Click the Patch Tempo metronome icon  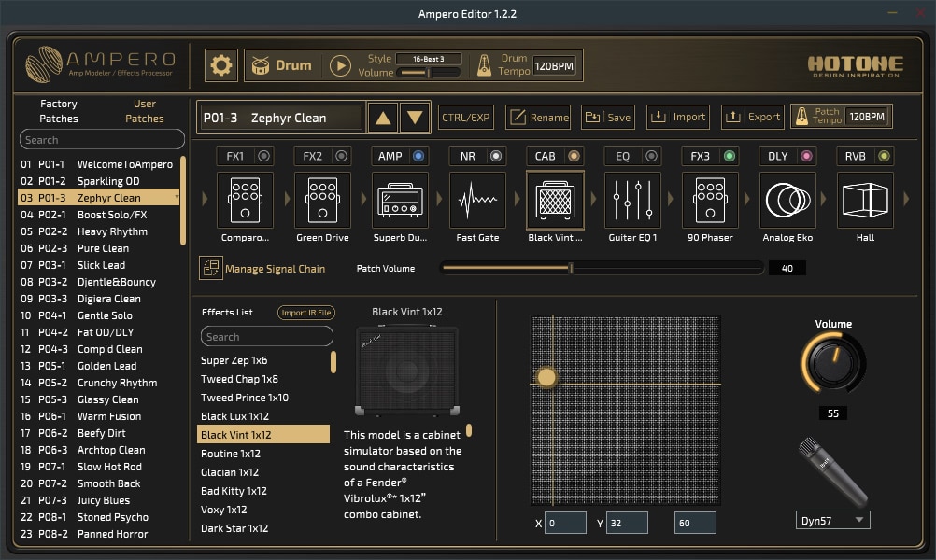(802, 117)
